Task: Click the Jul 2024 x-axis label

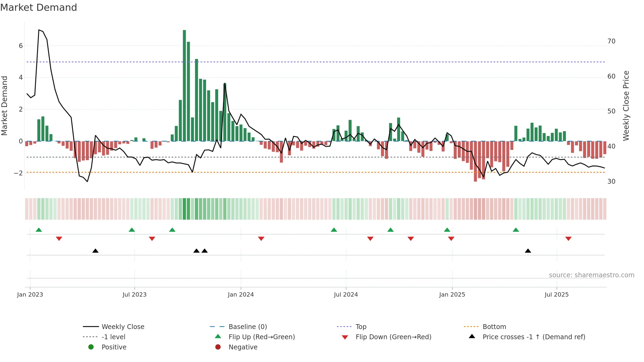Action: (x=346, y=294)
